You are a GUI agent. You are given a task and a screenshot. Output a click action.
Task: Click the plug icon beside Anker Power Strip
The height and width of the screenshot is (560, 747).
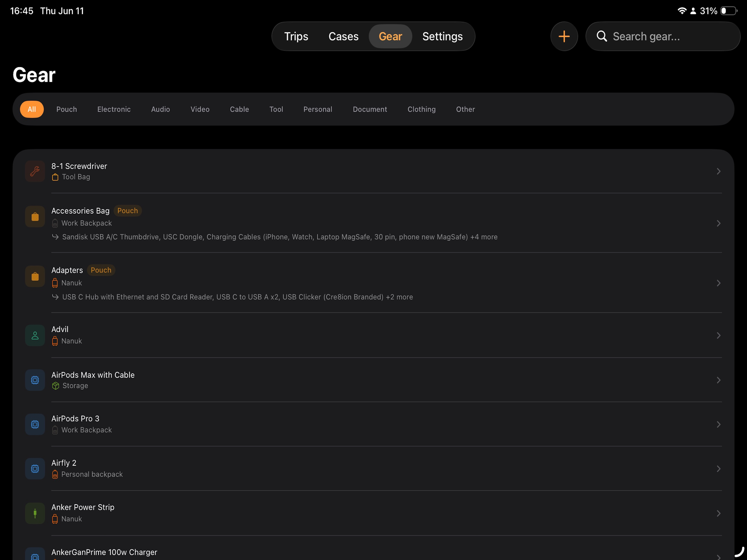tap(35, 513)
